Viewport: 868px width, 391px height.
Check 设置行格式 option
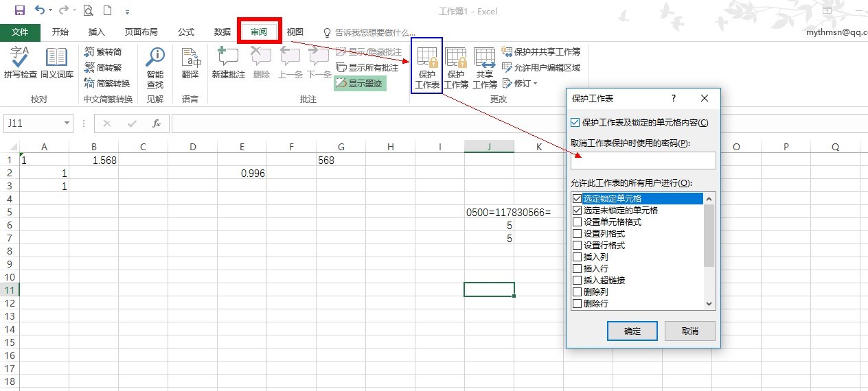577,245
